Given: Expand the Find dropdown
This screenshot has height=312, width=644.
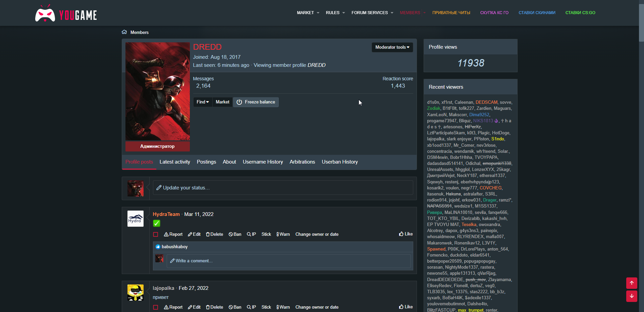Looking at the screenshot, I should click(203, 102).
